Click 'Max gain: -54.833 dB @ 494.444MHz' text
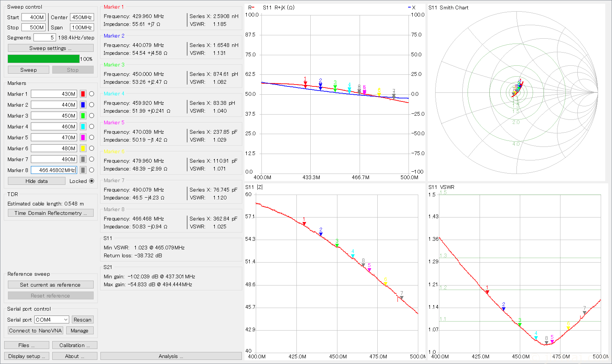Image resolution: width=612 pixels, height=364 pixels. pos(148,284)
